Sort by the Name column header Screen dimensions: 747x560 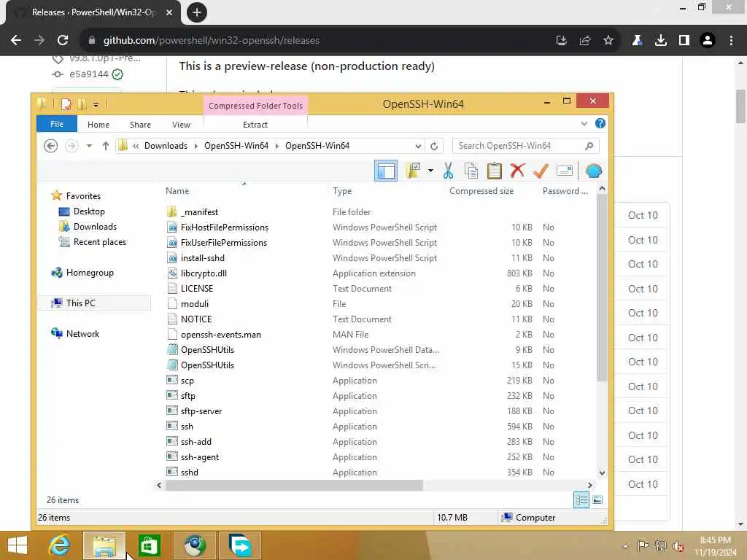coord(177,190)
